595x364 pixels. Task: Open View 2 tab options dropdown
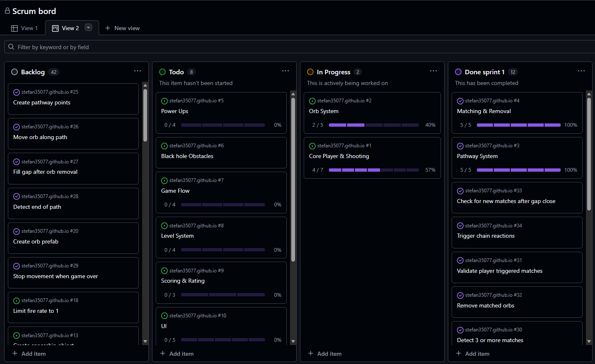[88, 28]
